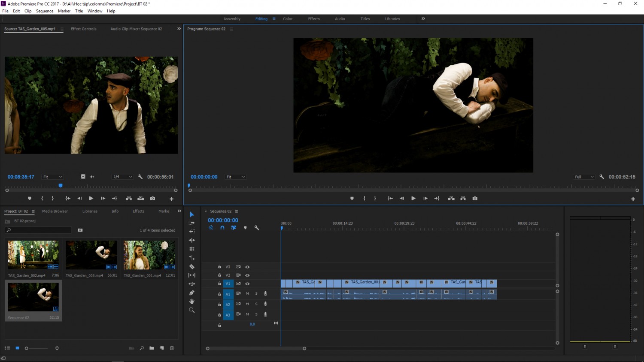Open Program playback resolution Full dropdown

click(584, 177)
